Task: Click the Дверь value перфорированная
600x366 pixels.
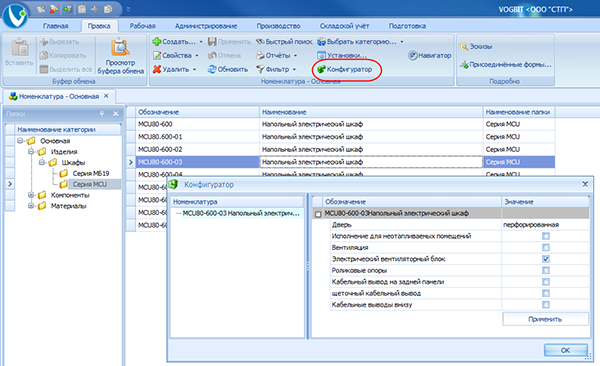Action: 531,225
